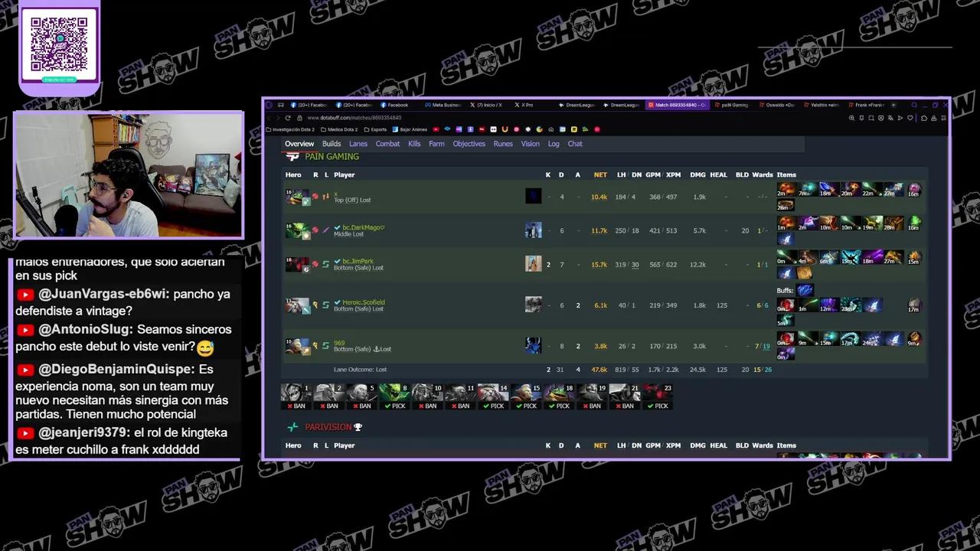Click bc.JimPark's player avatar thumbnail
The height and width of the screenshot is (551, 980).
coord(533,264)
